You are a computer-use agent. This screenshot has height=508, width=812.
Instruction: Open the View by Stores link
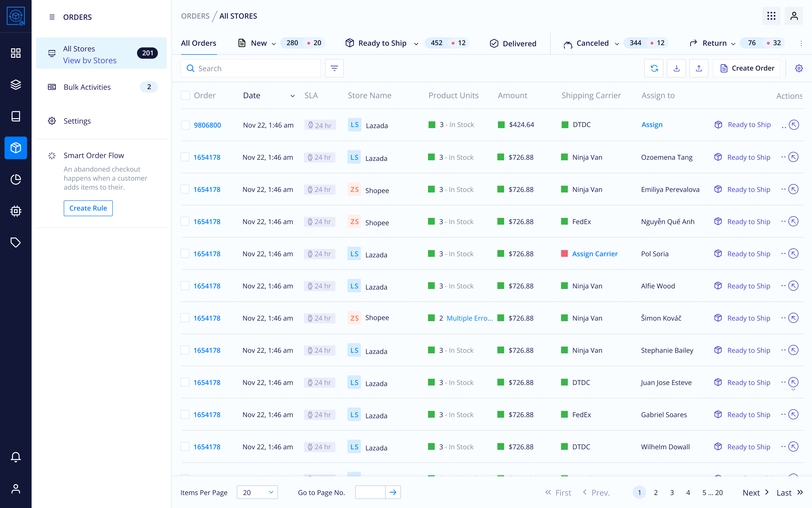90,60
